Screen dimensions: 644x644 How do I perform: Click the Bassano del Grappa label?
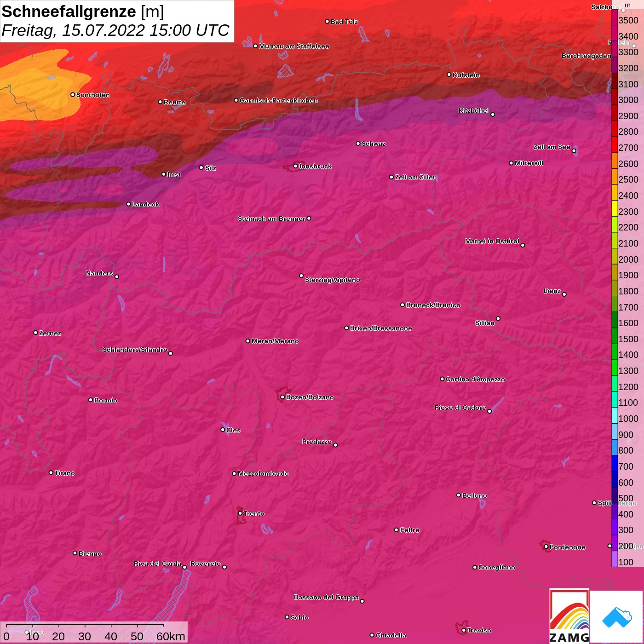tap(327, 597)
